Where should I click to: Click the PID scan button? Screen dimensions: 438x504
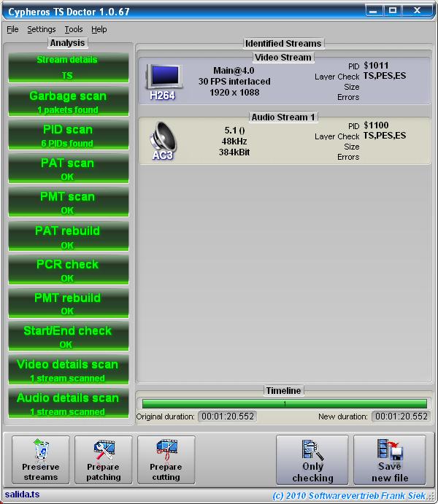pyautogui.click(x=68, y=135)
